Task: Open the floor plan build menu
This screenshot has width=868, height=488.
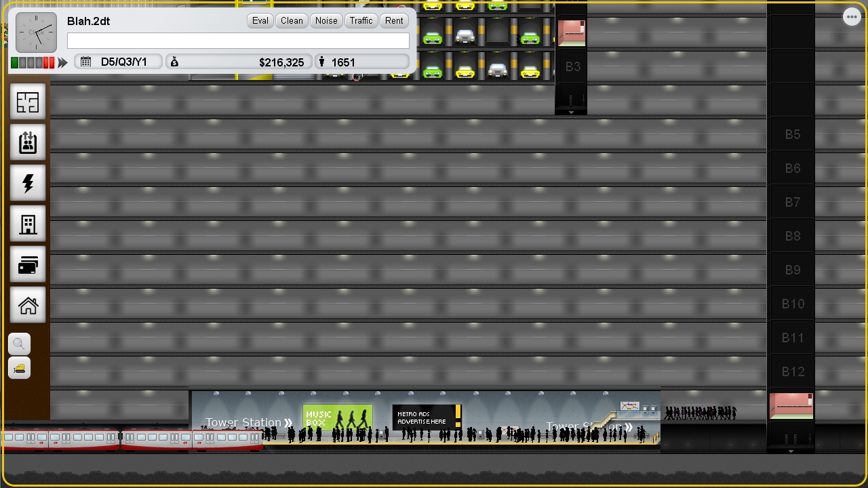Action: [28, 102]
